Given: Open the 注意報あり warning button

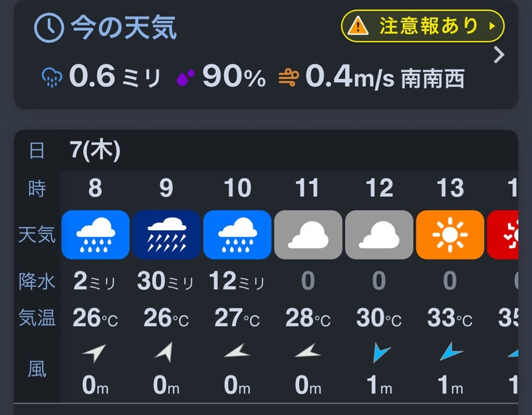Looking at the screenshot, I should (423, 26).
